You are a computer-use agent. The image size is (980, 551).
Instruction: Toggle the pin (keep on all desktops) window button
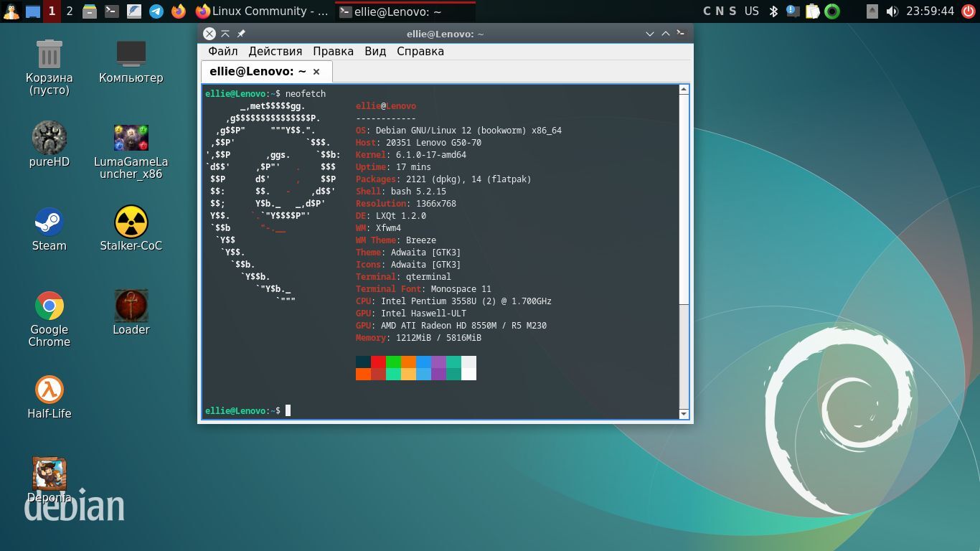pyautogui.click(x=241, y=34)
